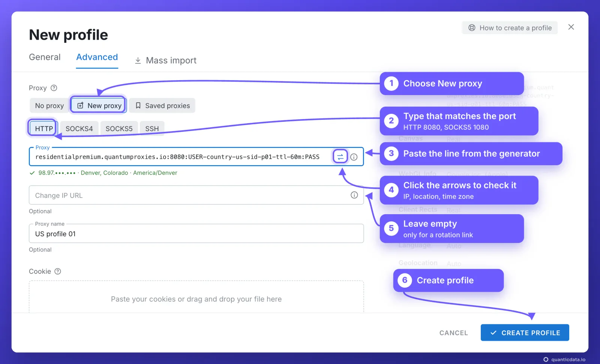600x364 pixels.
Task: Click the help icon beside the Cookie label
Action: pyautogui.click(x=58, y=272)
